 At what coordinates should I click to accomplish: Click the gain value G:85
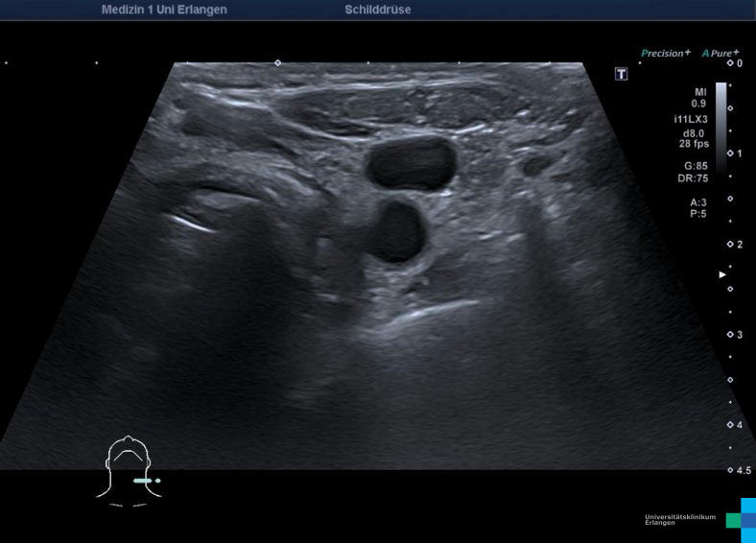point(696,165)
